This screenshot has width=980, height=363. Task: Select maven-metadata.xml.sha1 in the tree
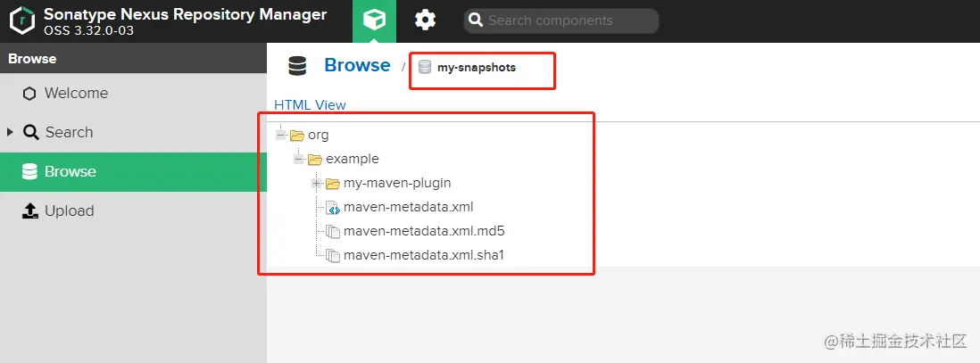(423, 255)
